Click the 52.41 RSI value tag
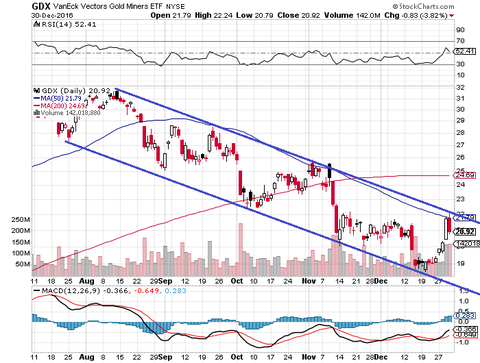 tap(465, 52)
